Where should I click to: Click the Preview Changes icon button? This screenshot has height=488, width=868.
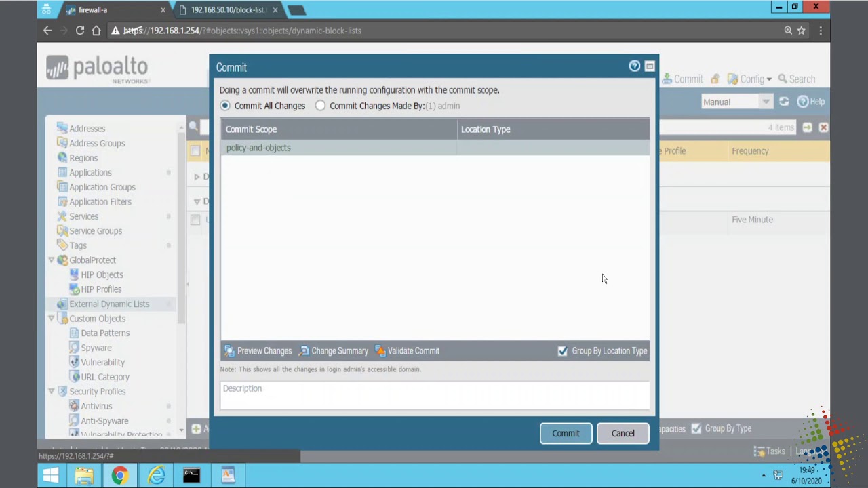click(x=258, y=351)
